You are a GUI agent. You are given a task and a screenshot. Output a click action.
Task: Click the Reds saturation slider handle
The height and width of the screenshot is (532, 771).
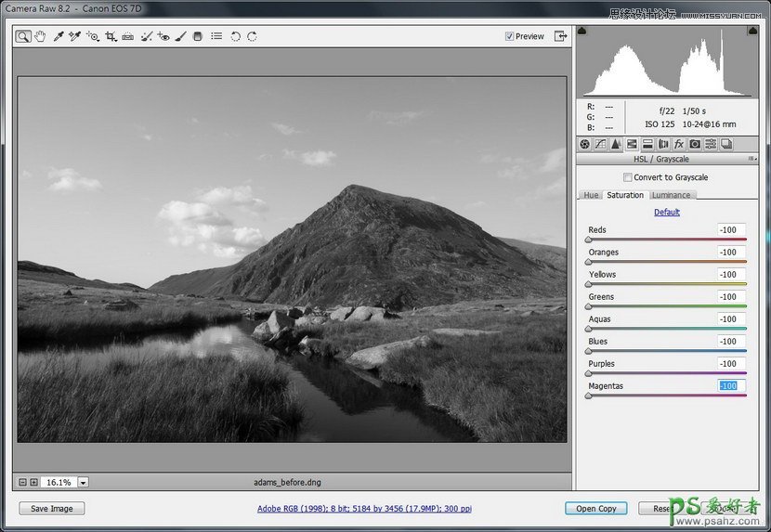pyautogui.click(x=588, y=240)
